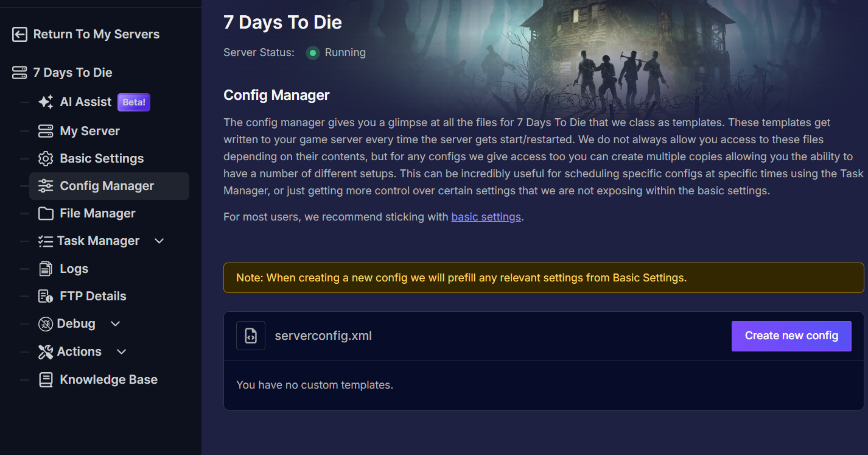Click the green Running status indicator
Image resolution: width=868 pixels, height=455 pixels.
[x=313, y=53]
